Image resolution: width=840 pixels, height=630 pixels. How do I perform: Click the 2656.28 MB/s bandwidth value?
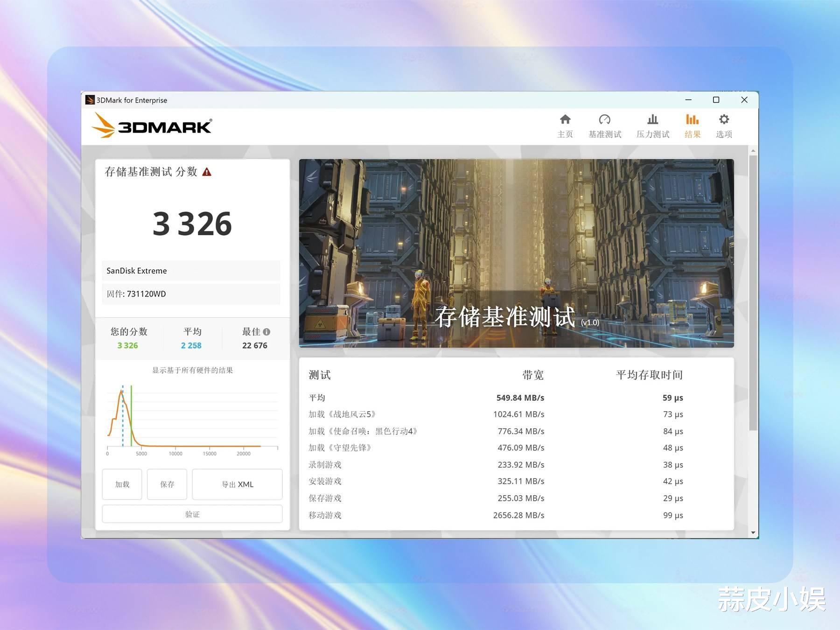click(518, 515)
